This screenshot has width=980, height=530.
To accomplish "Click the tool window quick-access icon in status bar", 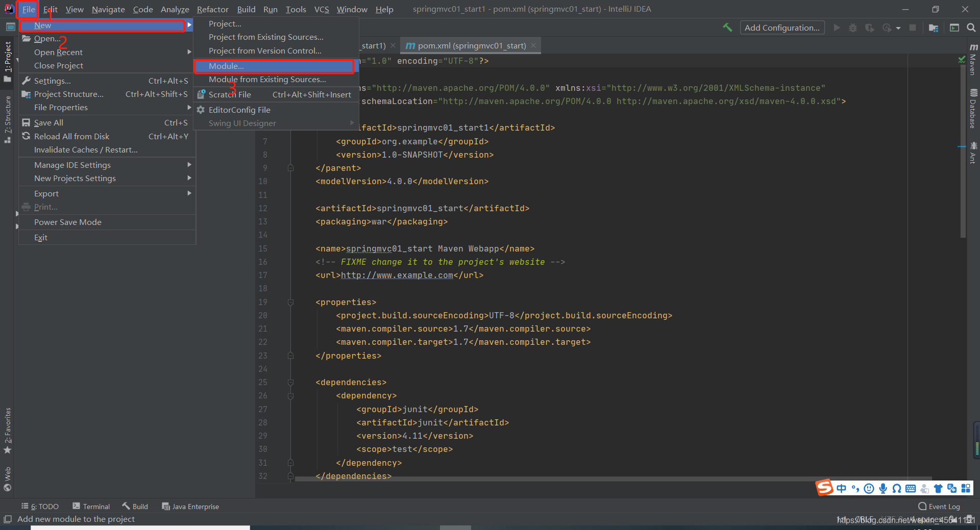I will [x=7, y=519].
